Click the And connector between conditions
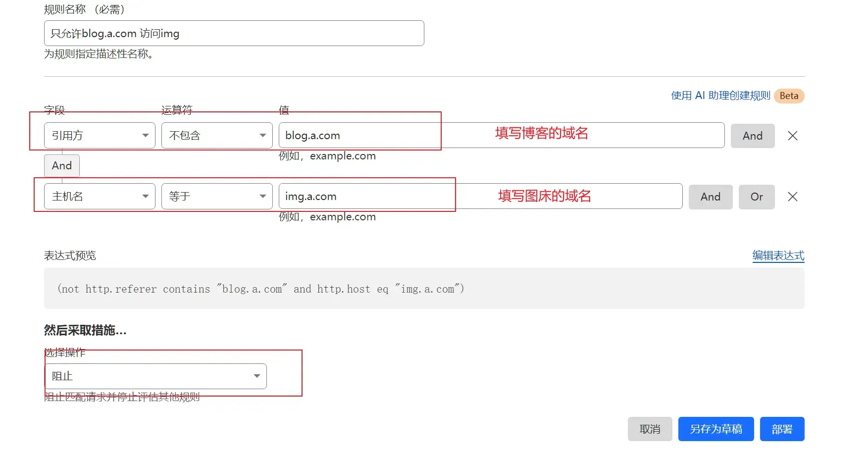This screenshot has width=868, height=453. click(x=61, y=165)
